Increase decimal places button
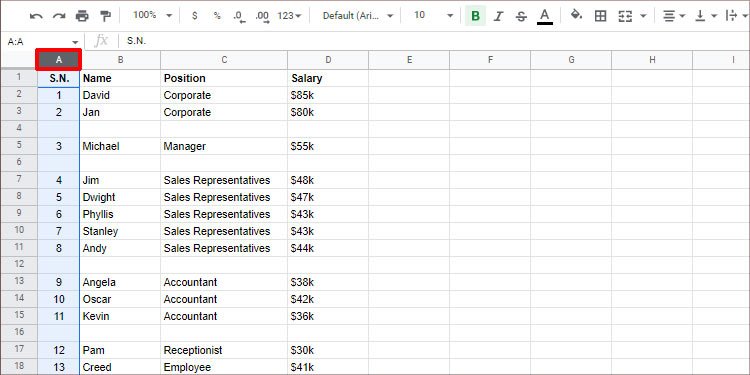The height and width of the screenshot is (375, 750). (x=262, y=16)
